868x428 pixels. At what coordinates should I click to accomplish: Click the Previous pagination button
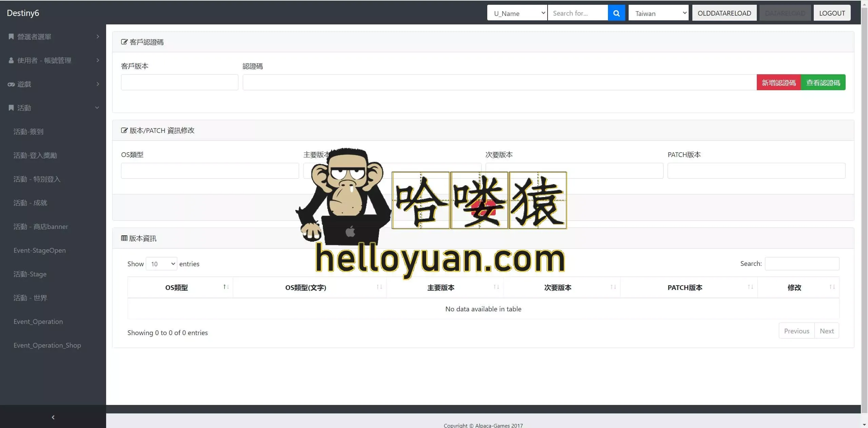(x=796, y=331)
